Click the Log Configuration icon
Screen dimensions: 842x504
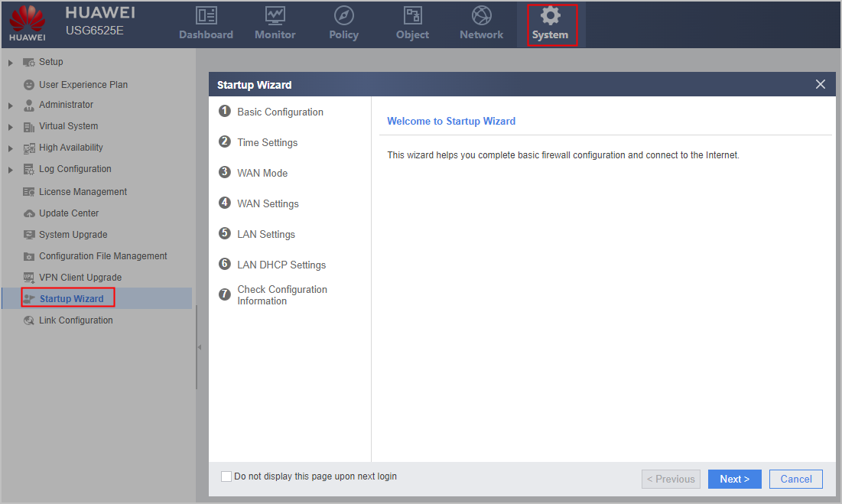[29, 170]
